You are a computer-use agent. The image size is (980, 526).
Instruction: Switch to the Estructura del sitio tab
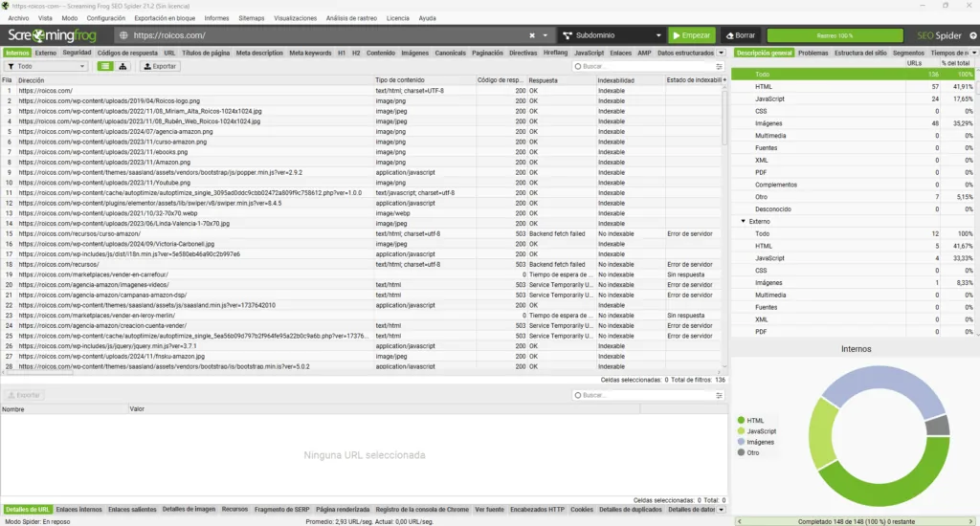860,54
